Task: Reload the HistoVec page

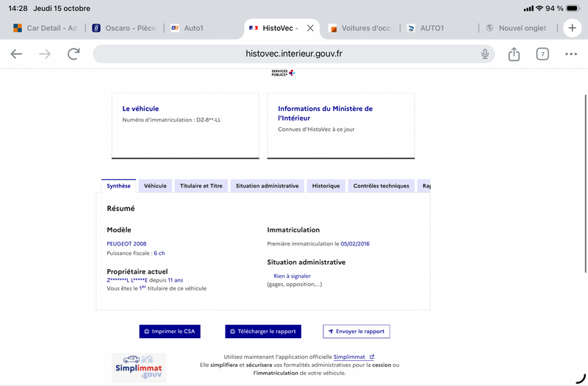Action: 73,54
